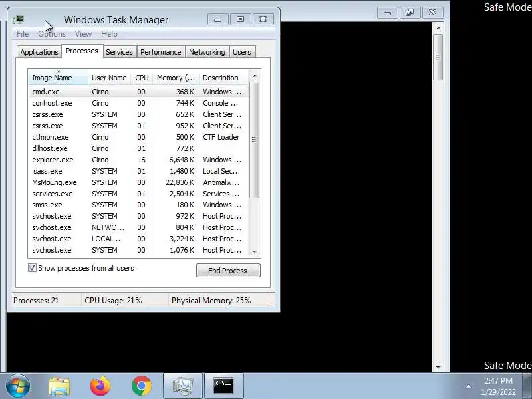532x399 pixels.
Task: Select the MsMpEng.exe process row
Action: (138, 182)
